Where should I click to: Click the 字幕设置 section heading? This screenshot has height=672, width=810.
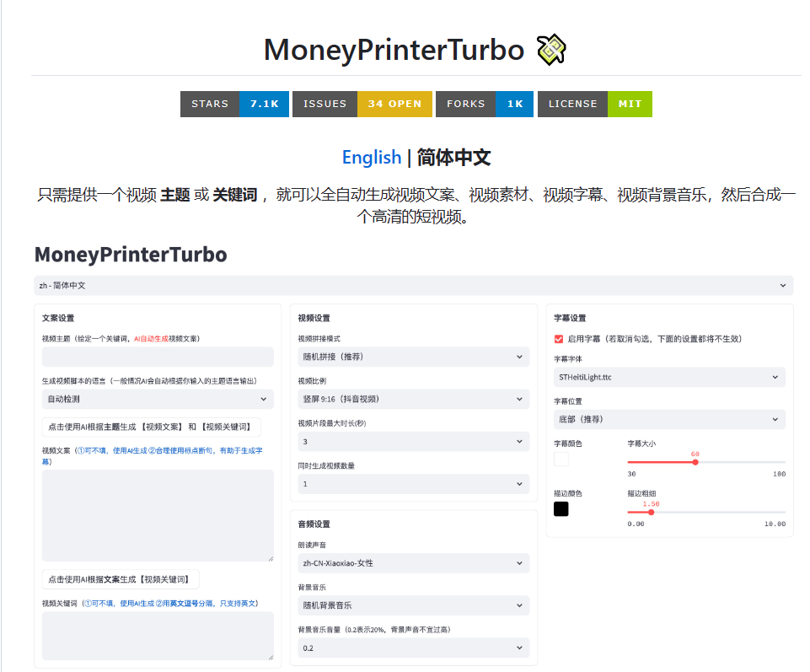(x=570, y=318)
